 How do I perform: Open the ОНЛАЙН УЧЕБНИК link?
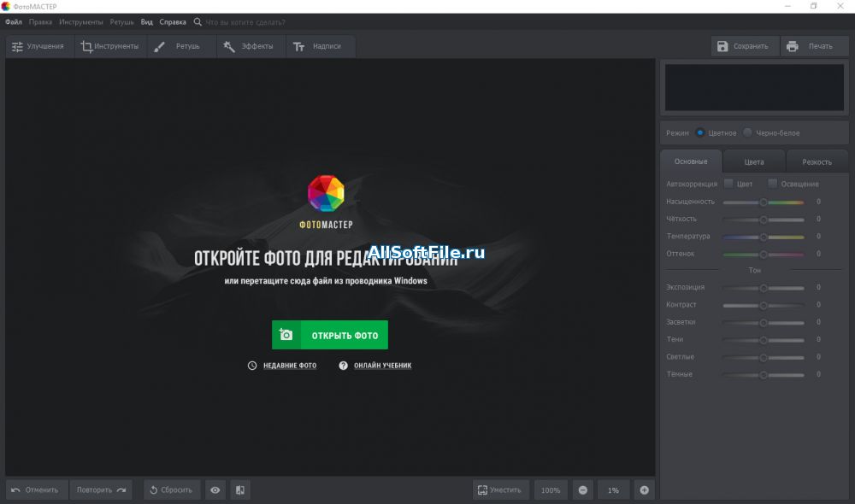tap(383, 366)
